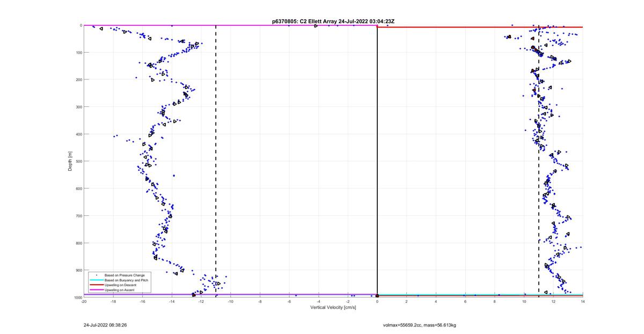Click depth tick label '500'

(x=78, y=161)
